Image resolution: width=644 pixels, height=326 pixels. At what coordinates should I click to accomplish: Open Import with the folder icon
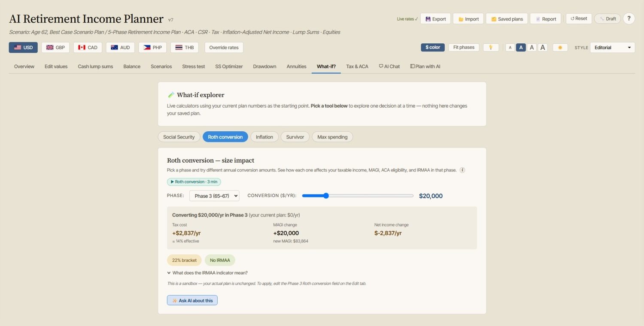coord(468,19)
